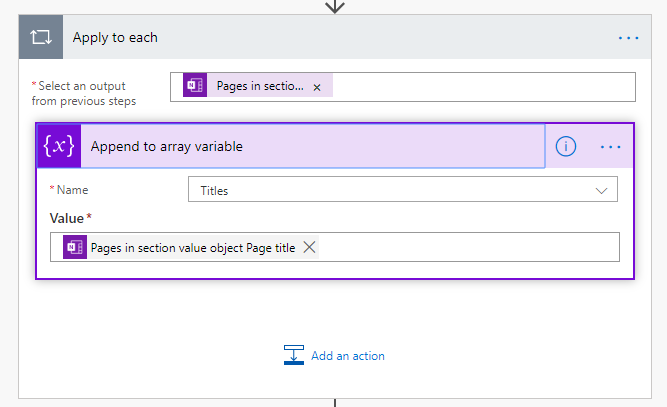Click the curly-brace variable icon
This screenshot has height=407, width=667.
click(x=58, y=146)
